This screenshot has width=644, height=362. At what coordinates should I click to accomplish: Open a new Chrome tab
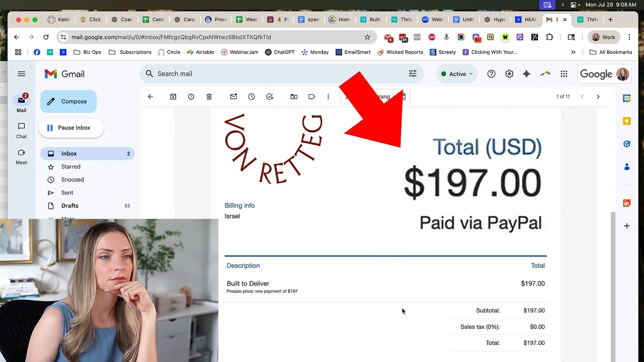pos(610,20)
